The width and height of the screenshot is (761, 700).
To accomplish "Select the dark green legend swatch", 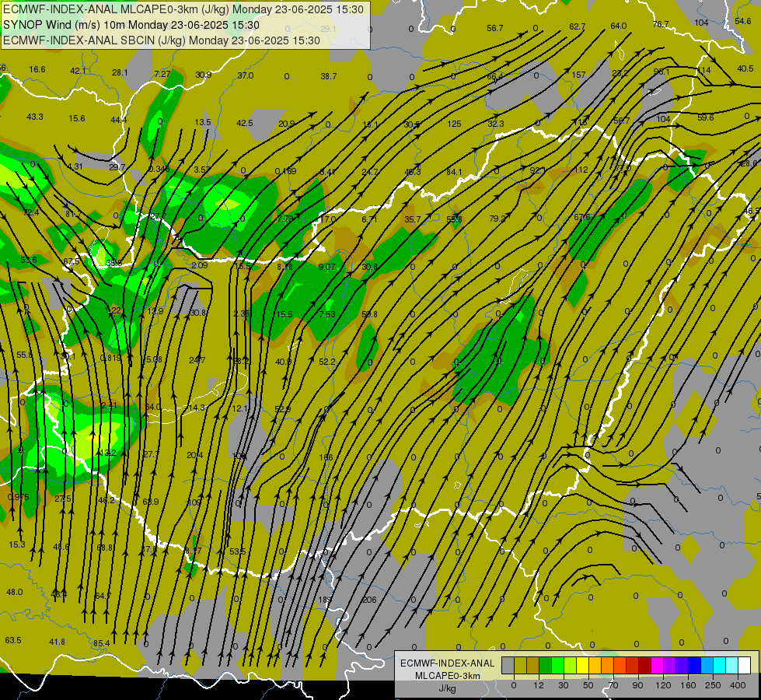I will [x=546, y=665].
